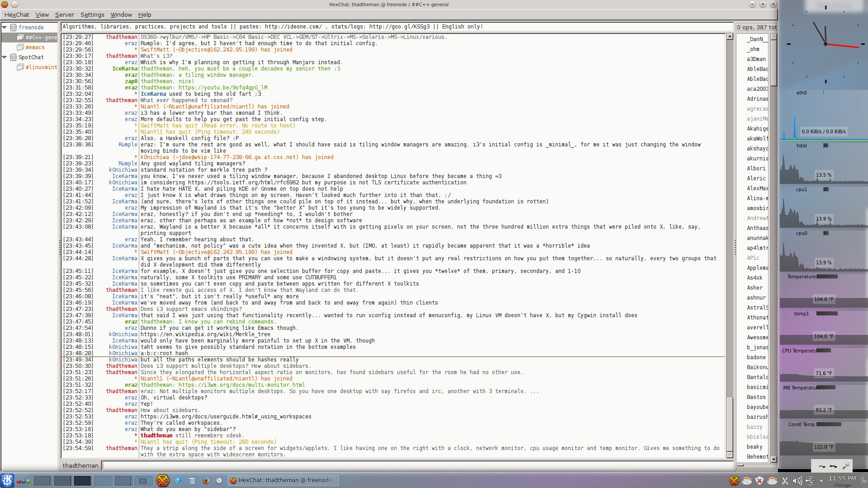
Task: Open the Window menu
Action: [121, 15]
